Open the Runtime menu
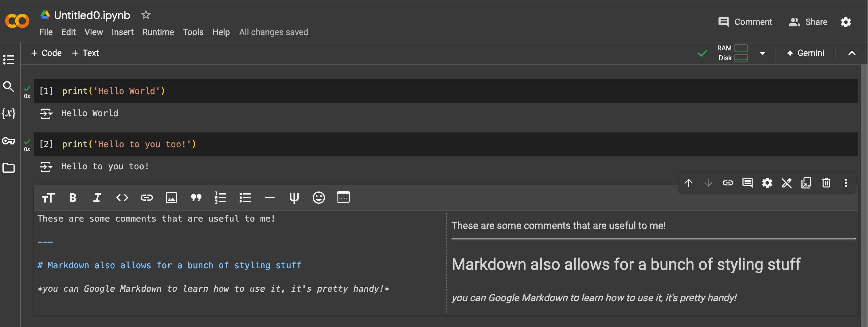Screen dimensions: 868x327 pos(158,32)
